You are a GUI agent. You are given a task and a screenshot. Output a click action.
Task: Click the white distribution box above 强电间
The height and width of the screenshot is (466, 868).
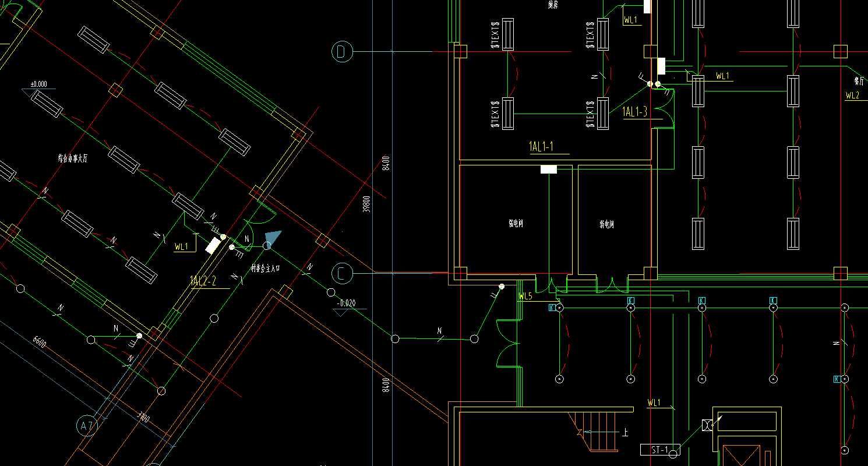click(x=549, y=170)
